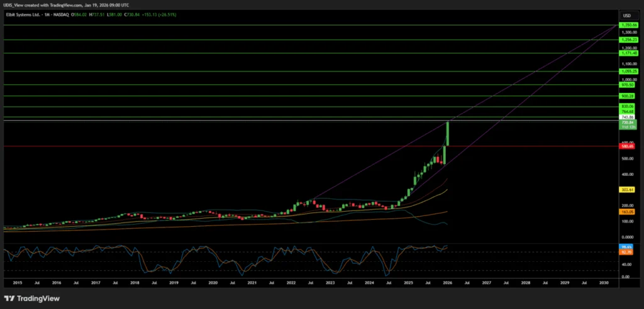Click the blue stochastic value label
This screenshot has width=644, height=309.
click(627, 247)
